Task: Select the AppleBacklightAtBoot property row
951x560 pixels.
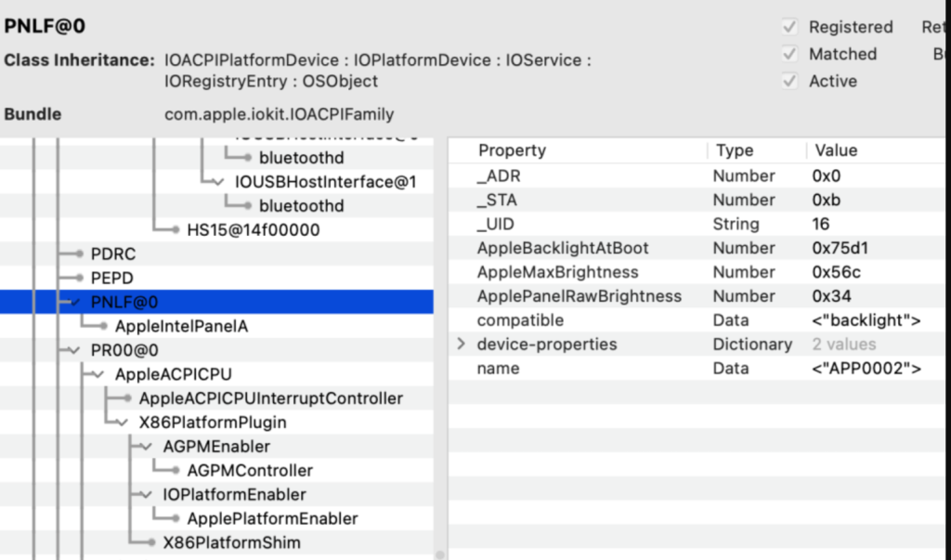Action: click(562, 248)
